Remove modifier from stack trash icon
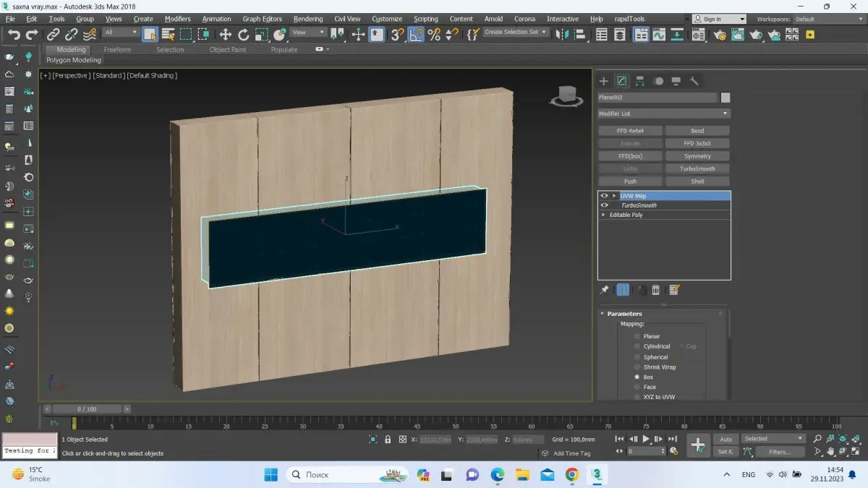The width and height of the screenshot is (868, 488). pos(656,290)
